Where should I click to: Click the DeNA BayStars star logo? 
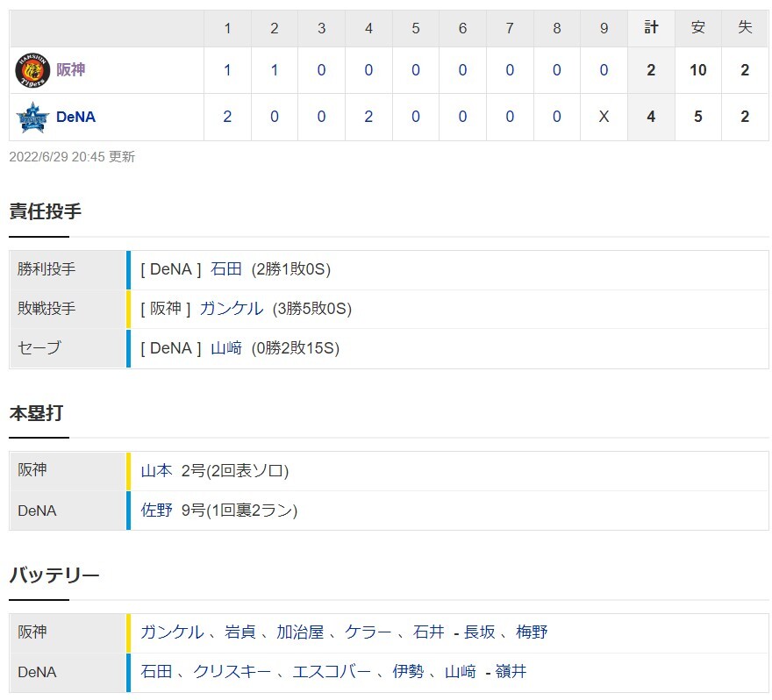pos(32,118)
